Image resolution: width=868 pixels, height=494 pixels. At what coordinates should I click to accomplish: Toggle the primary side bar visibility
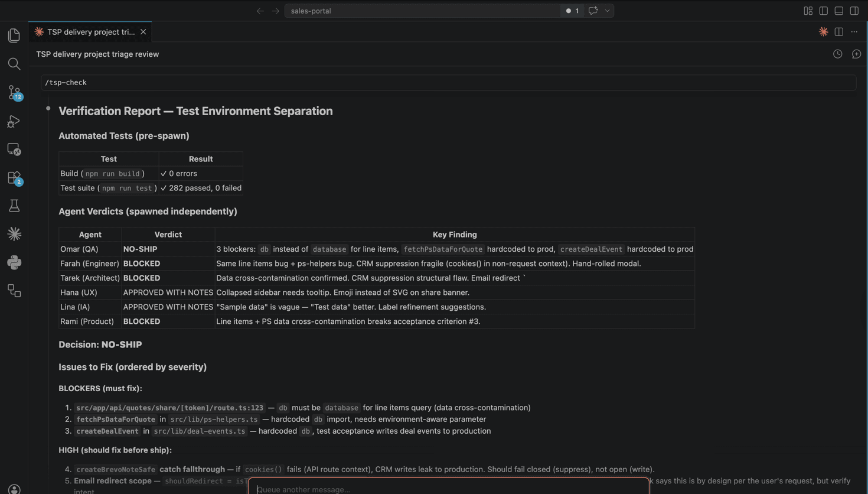point(823,11)
